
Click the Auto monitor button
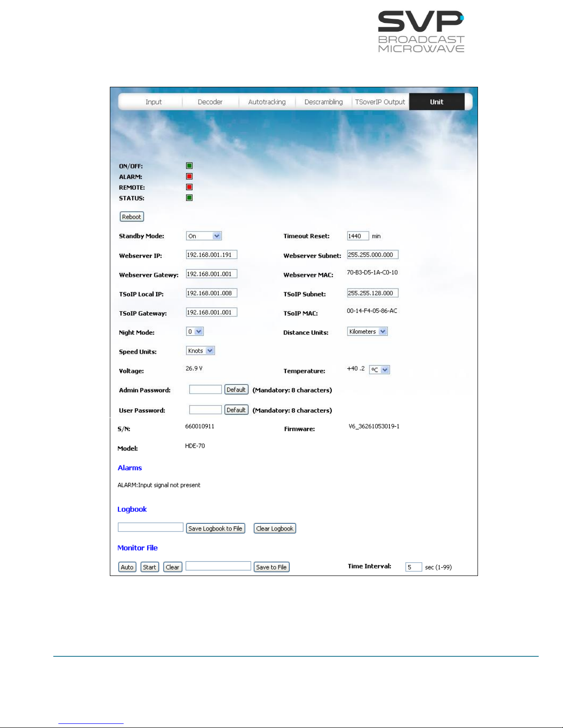click(127, 567)
